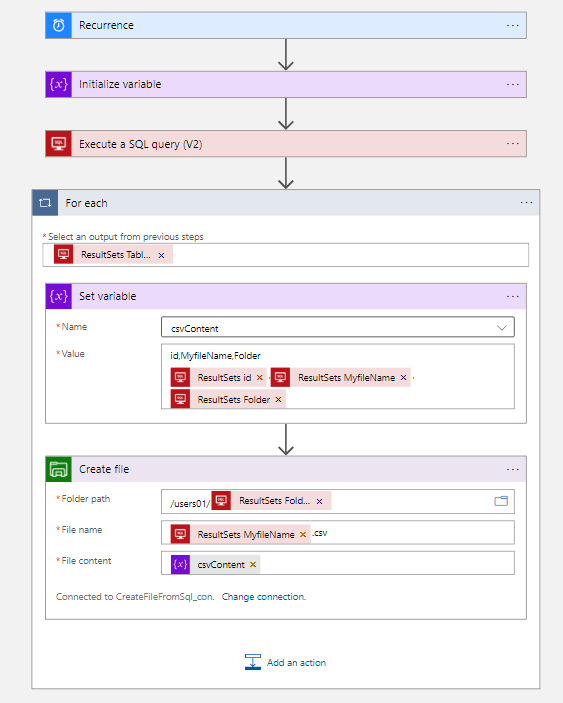Screen dimensions: 563x703
Task: Open the Recurrence step ellipsis menu
Action: pos(512,26)
